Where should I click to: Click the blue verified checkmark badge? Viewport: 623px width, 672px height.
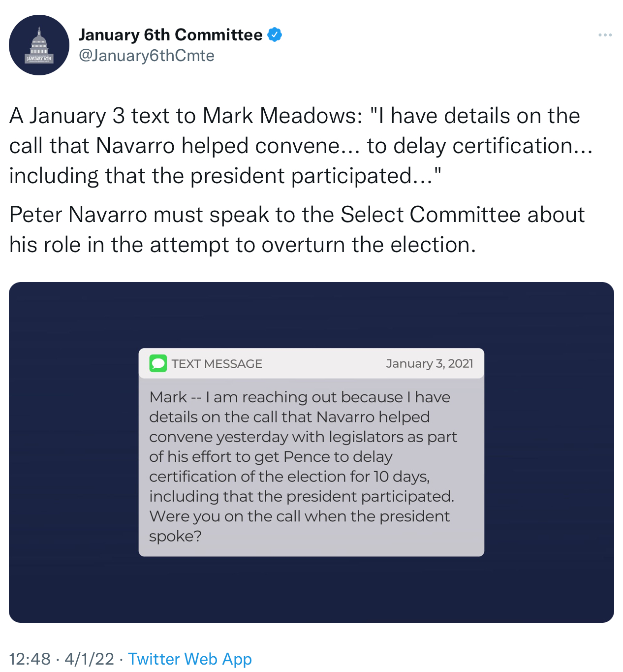[x=275, y=35]
